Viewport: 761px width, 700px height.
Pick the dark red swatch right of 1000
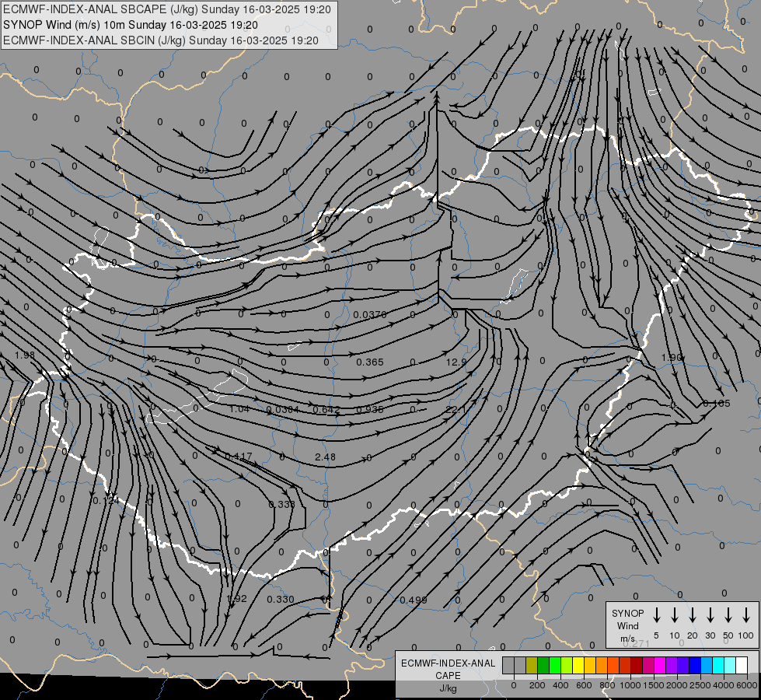coord(637,665)
